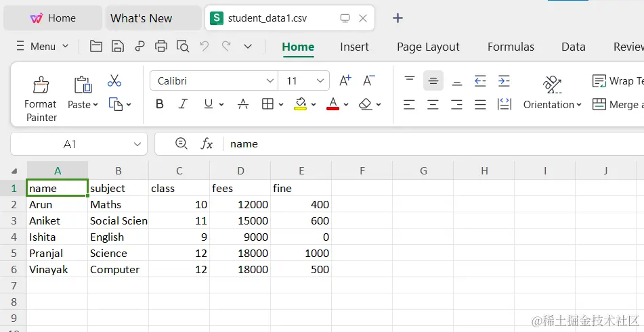Open the Calibri font name dropdown
644x332 pixels.
(270, 80)
